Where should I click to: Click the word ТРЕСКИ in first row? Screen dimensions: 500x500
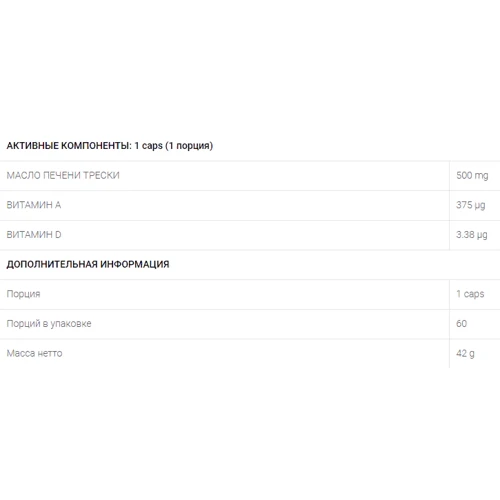pos(101,175)
